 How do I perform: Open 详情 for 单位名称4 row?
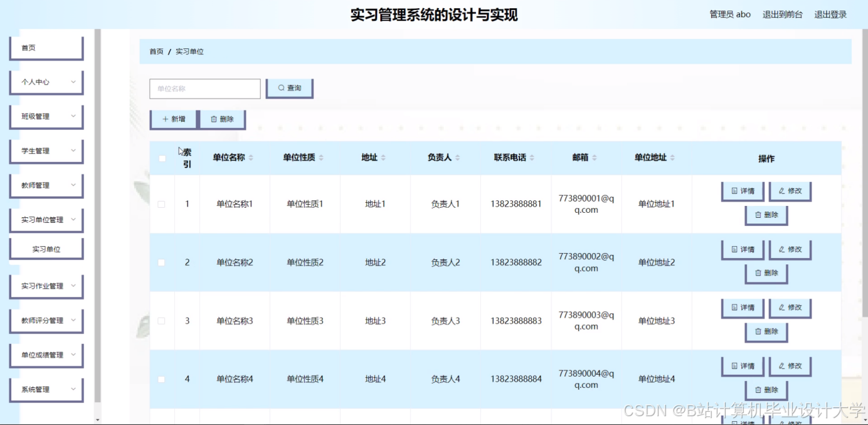pyautogui.click(x=743, y=366)
